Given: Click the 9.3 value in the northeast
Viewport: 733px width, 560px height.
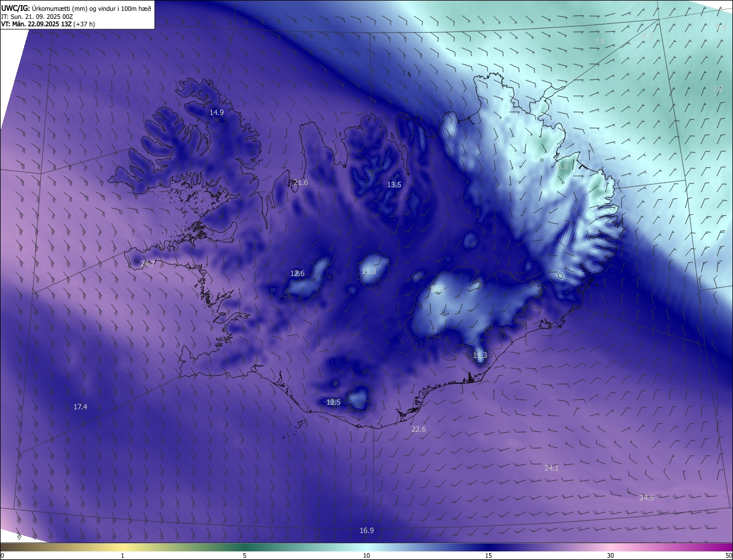Looking at the screenshot, I should point(647,36).
